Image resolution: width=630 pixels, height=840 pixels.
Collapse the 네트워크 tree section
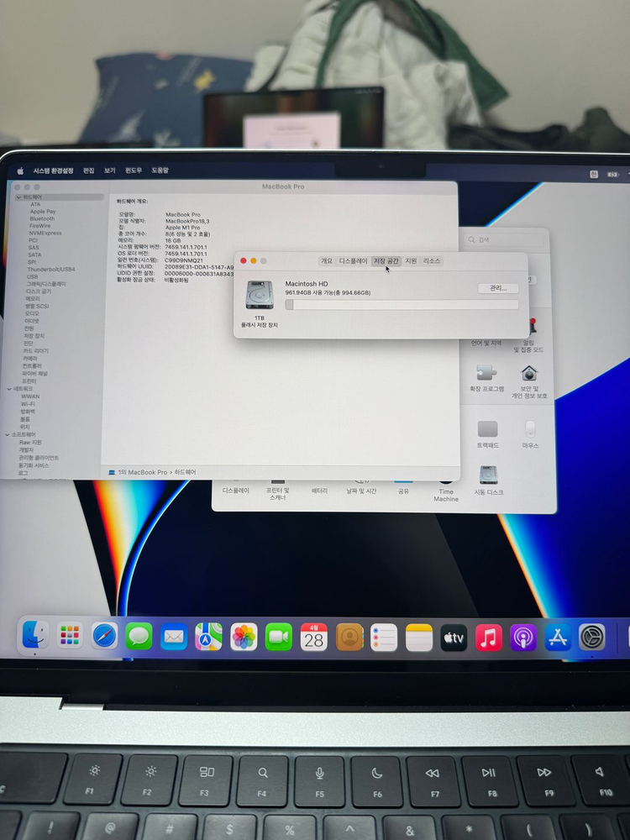point(9,388)
